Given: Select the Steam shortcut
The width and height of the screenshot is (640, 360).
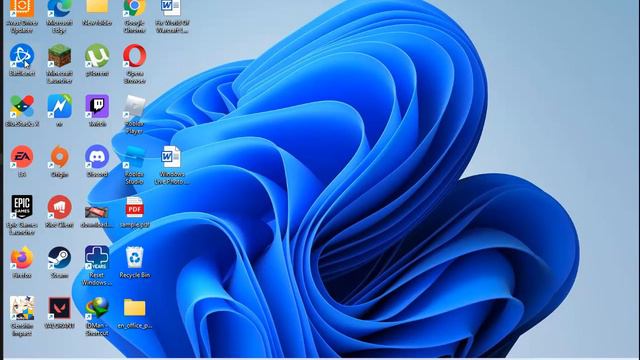Looking at the screenshot, I should (60, 258).
